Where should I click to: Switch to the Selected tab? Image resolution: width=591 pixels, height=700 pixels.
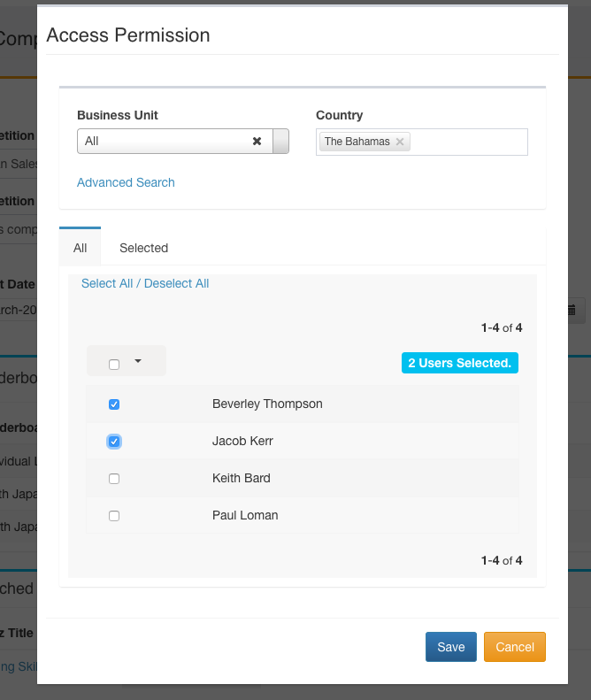pos(143,248)
